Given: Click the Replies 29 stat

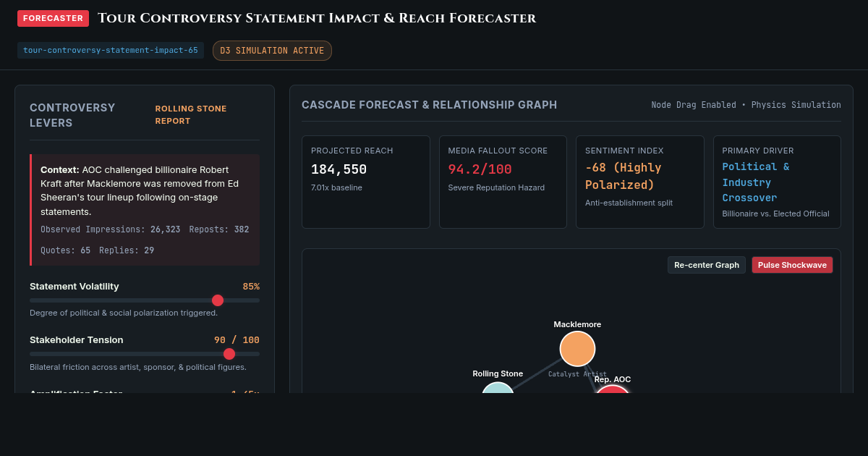Looking at the screenshot, I should tap(127, 250).
